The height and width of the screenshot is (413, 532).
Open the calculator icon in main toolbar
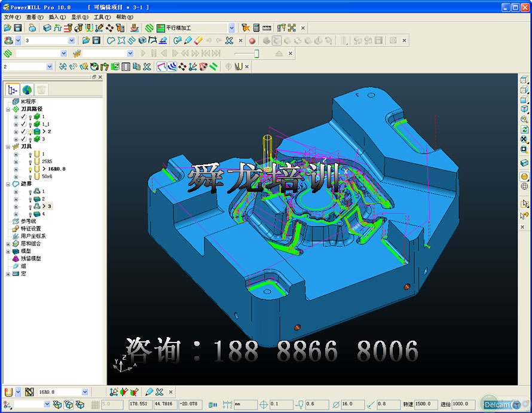(256, 28)
